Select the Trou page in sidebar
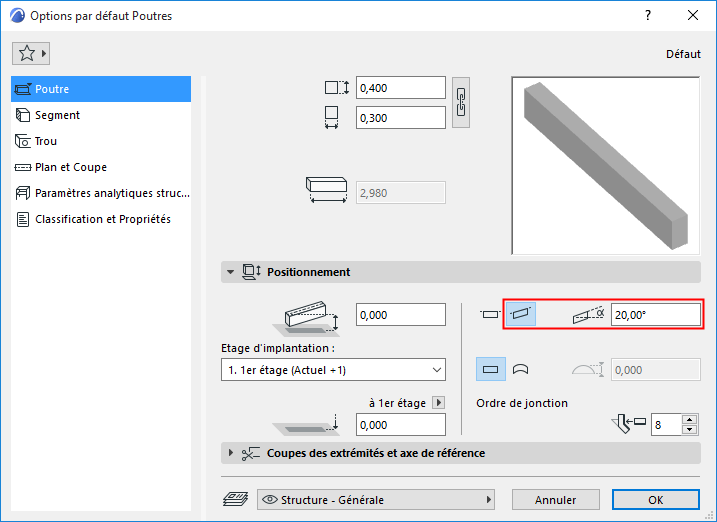The height and width of the screenshot is (522, 717). point(46,141)
